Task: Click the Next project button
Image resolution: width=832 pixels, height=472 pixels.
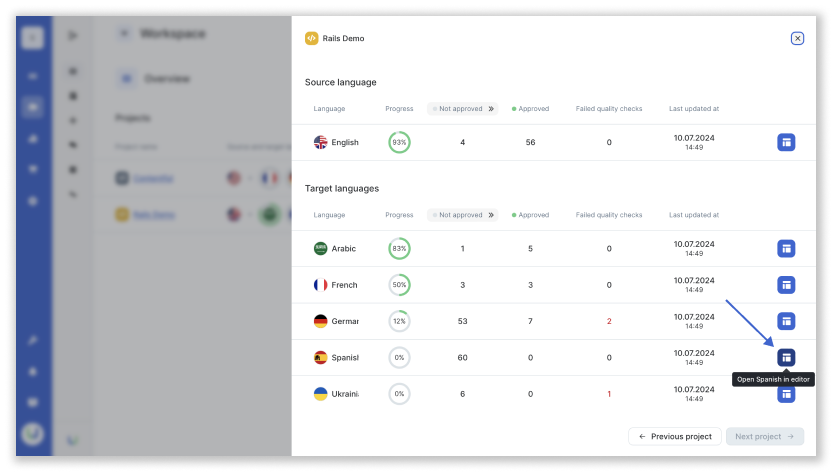Action: click(x=765, y=436)
